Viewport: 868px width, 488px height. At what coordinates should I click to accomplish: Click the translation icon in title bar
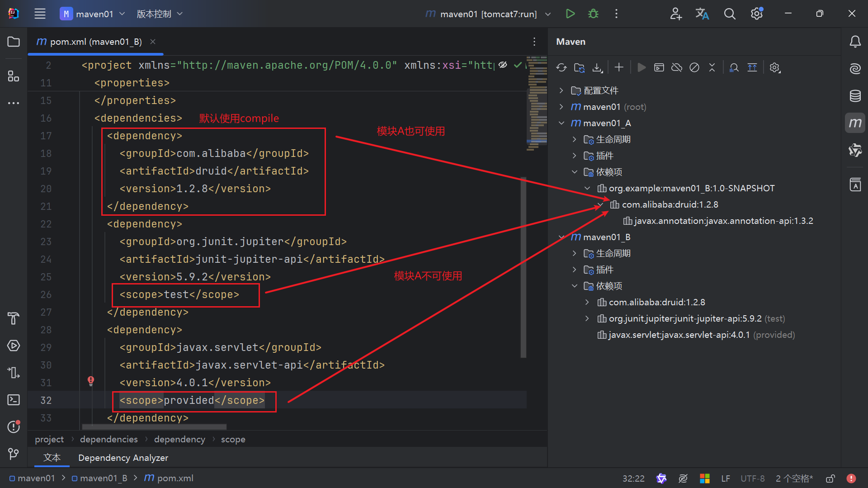coord(702,14)
